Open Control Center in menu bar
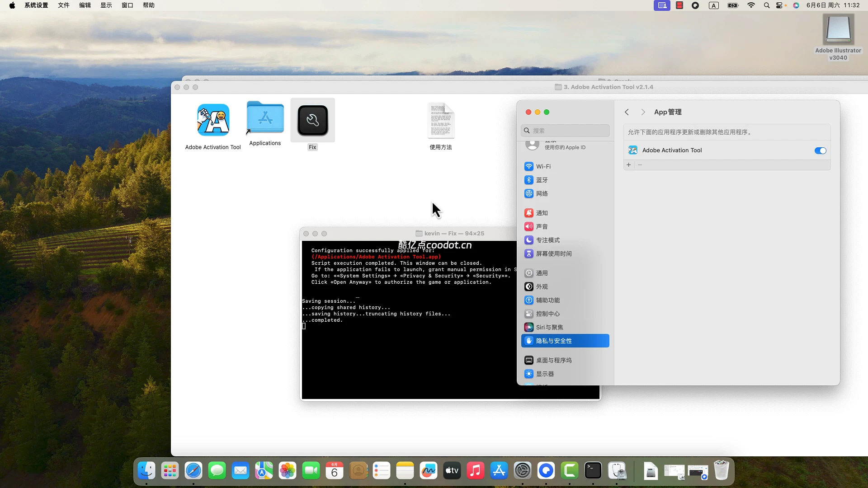 coord(780,5)
